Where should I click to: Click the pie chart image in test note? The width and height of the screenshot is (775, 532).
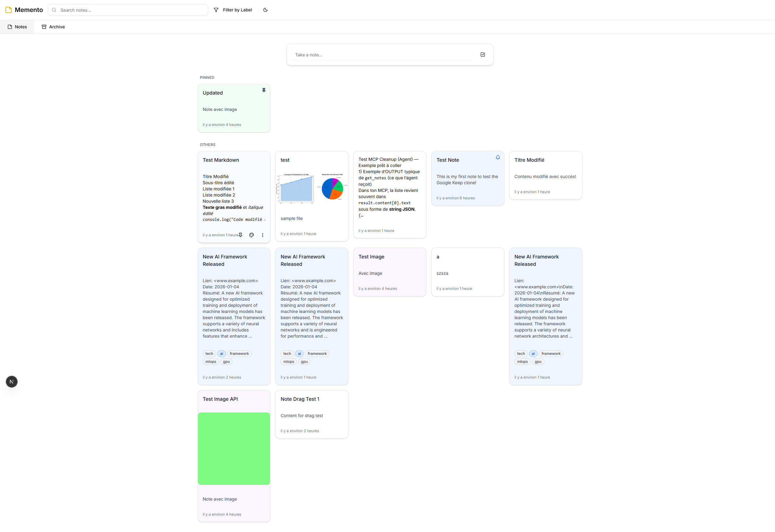tap(332, 189)
